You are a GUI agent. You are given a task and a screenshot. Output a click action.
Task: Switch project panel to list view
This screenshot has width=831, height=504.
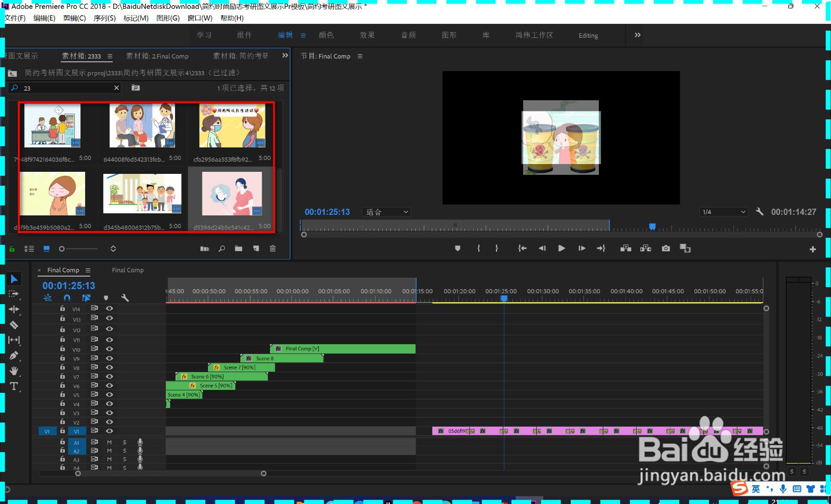pos(30,249)
